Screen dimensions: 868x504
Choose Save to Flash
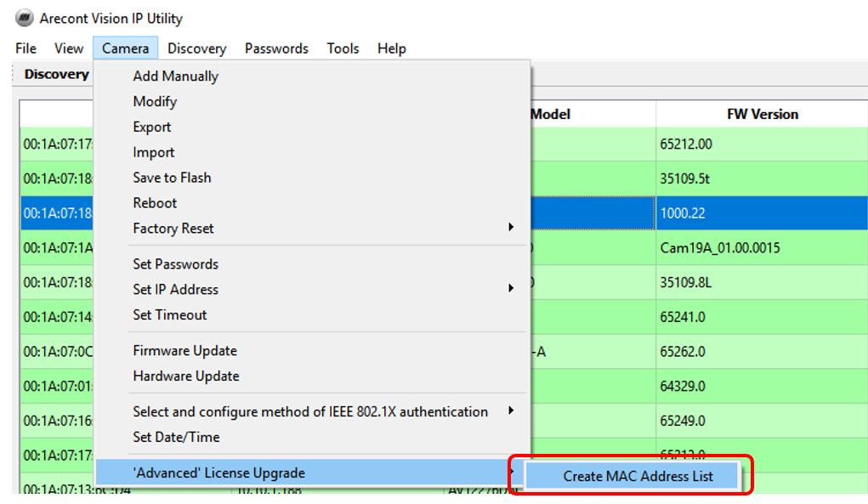point(171,178)
